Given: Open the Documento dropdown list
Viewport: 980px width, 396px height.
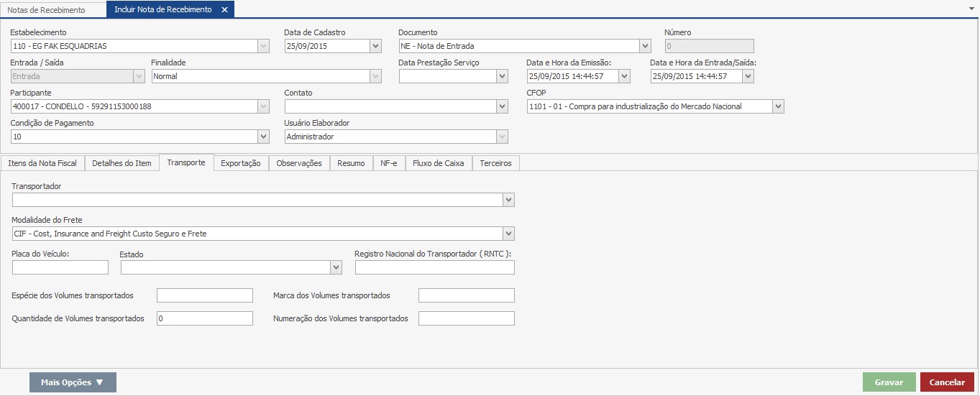Looking at the screenshot, I should [x=645, y=46].
